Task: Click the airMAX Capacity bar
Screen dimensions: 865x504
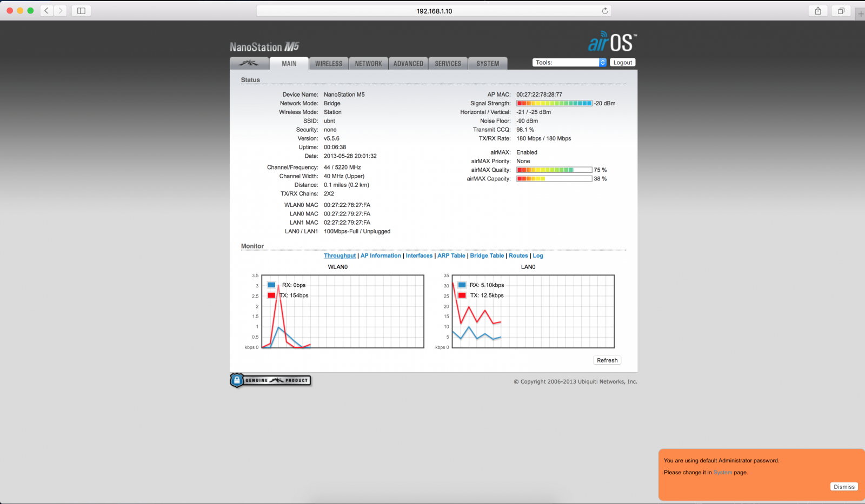Action: pyautogui.click(x=554, y=178)
